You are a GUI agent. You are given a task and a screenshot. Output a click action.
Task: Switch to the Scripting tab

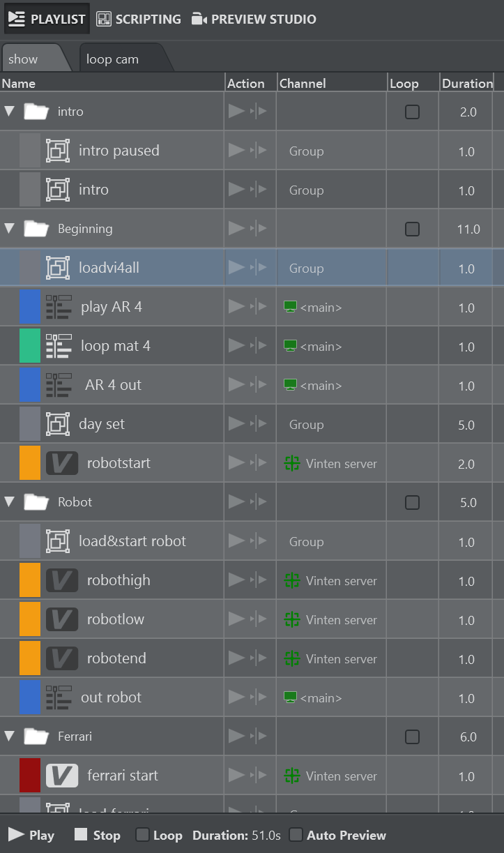(x=139, y=19)
